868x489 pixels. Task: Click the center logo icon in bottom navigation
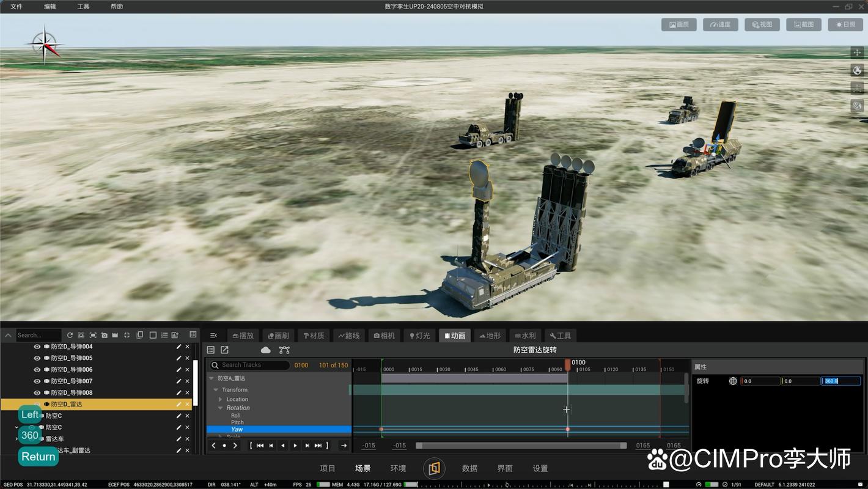click(x=434, y=468)
